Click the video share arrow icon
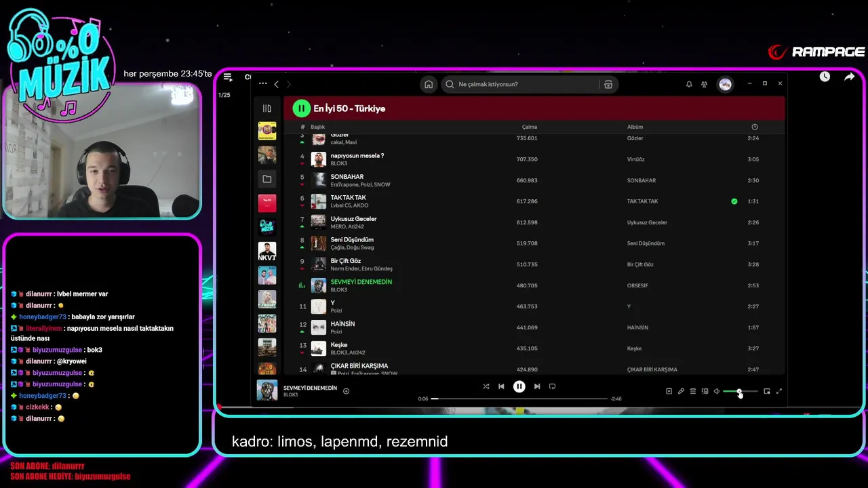 849,77
